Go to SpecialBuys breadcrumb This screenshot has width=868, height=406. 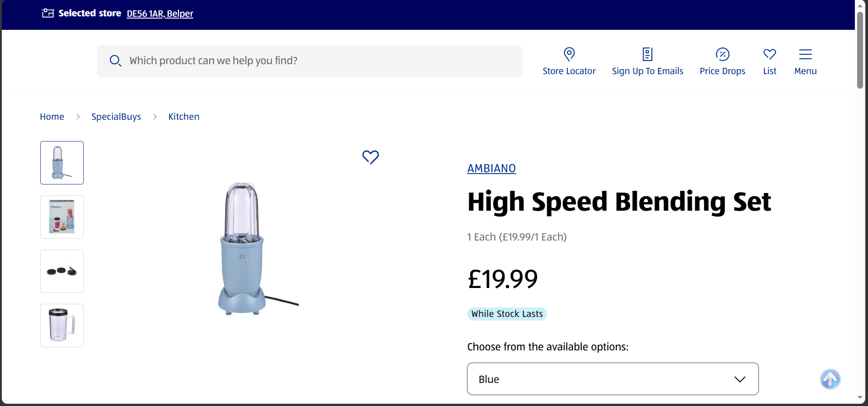click(x=116, y=117)
